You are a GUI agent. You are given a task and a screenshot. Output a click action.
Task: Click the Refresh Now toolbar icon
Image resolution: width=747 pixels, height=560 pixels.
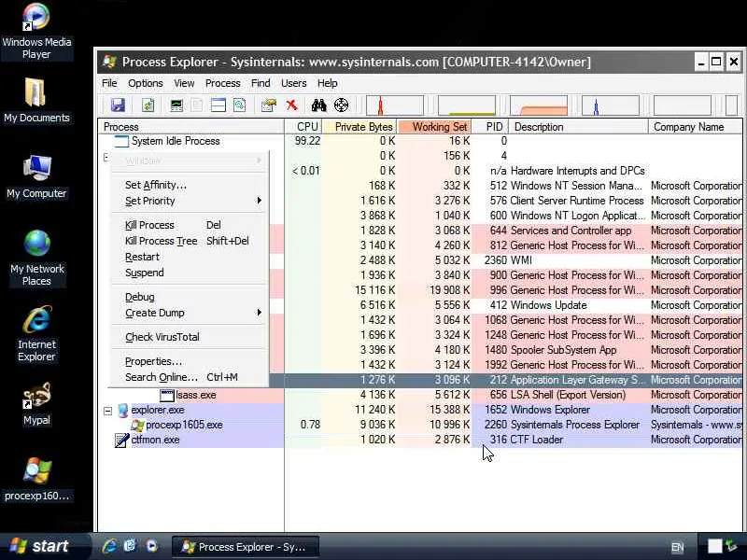pos(148,105)
